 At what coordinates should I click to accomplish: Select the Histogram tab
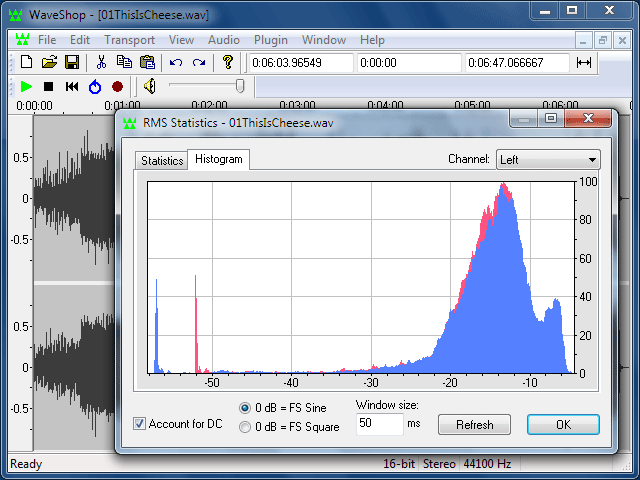(219, 159)
